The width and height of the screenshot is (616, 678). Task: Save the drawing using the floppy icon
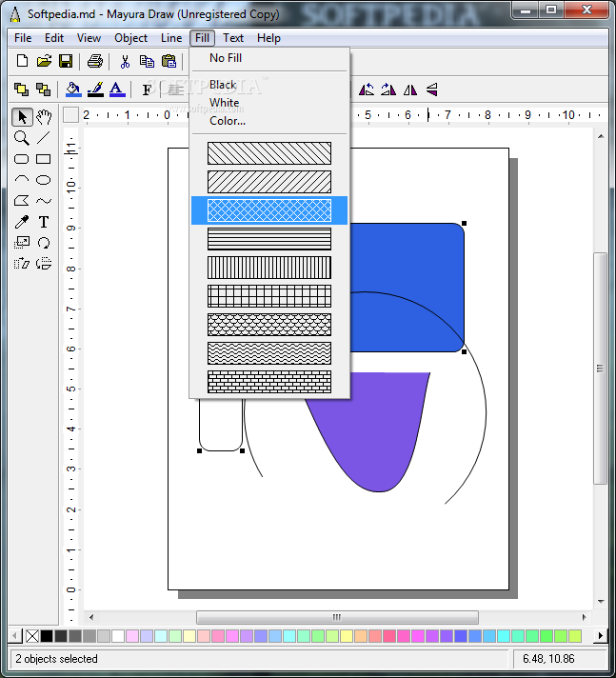point(66,61)
